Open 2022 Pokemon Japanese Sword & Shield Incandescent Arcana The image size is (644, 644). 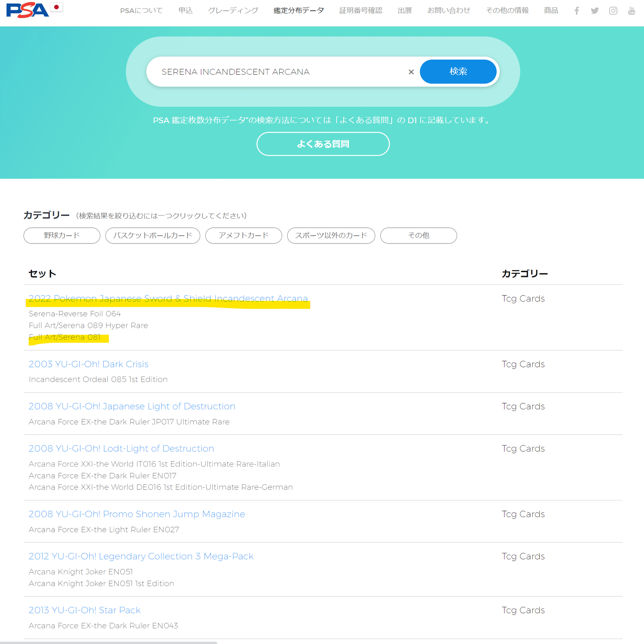[168, 298]
